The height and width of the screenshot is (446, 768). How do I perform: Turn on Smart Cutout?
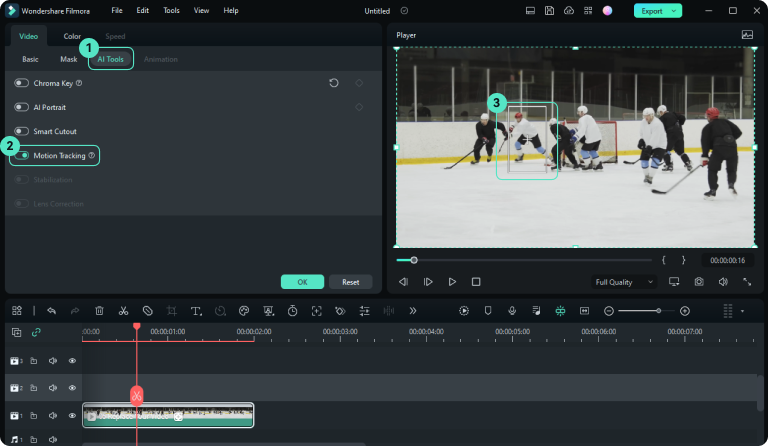tap(22, 131)
